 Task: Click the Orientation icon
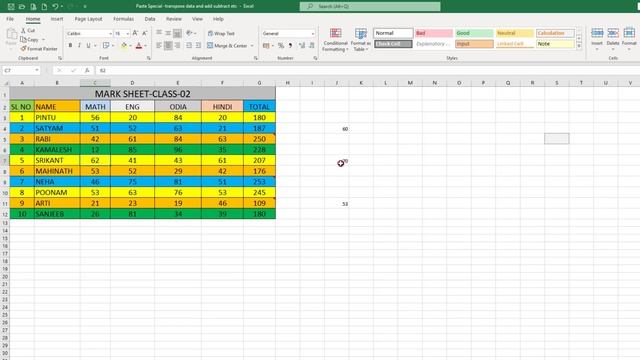(x=189, y=33)
